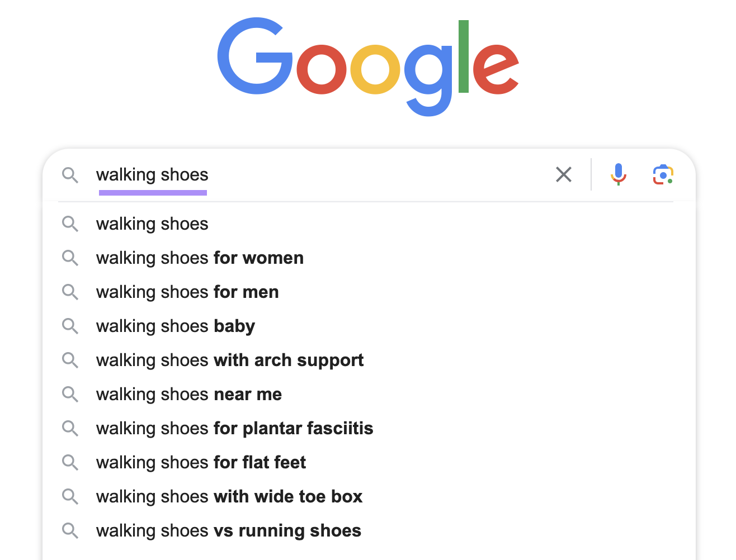
Task: Click the microphone icon for voice search
Action: click(619, 174)
